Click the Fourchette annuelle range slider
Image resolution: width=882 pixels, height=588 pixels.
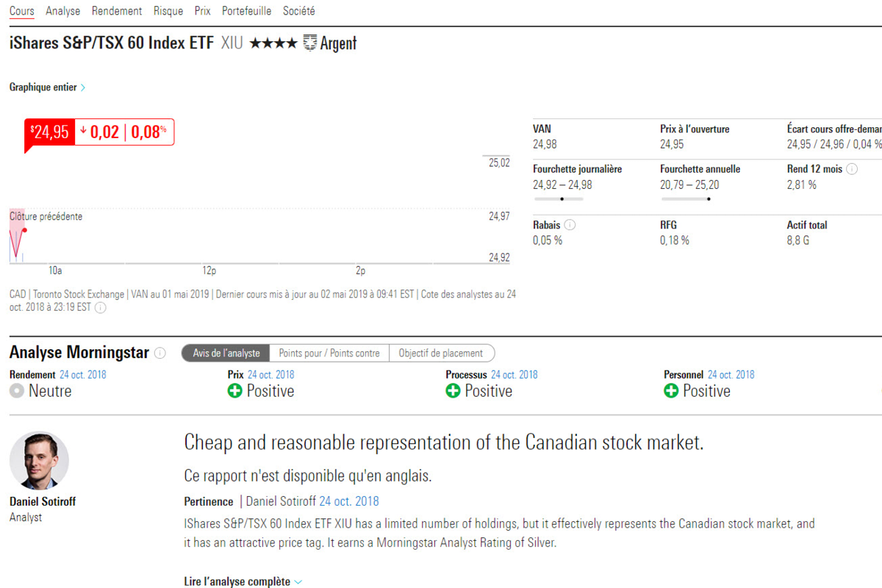686,198
